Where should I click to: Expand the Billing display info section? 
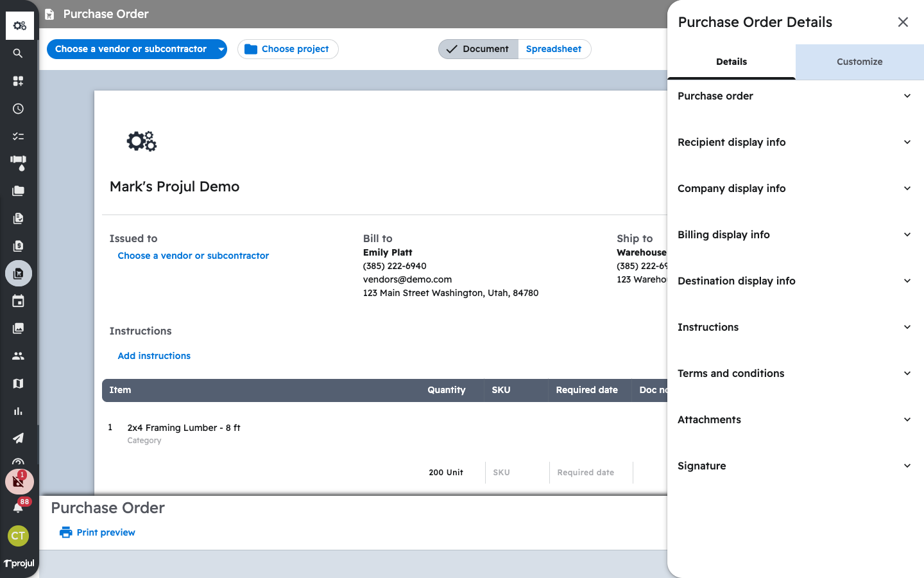click(x=796, y=234)
